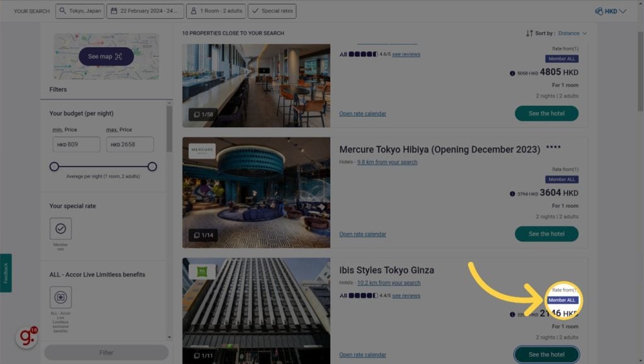The height and width of the screenshot is (364, 644).
Task: Open the 1 Room - 2 adults selector
Action: pyautogui.click(x=216, y=11)
